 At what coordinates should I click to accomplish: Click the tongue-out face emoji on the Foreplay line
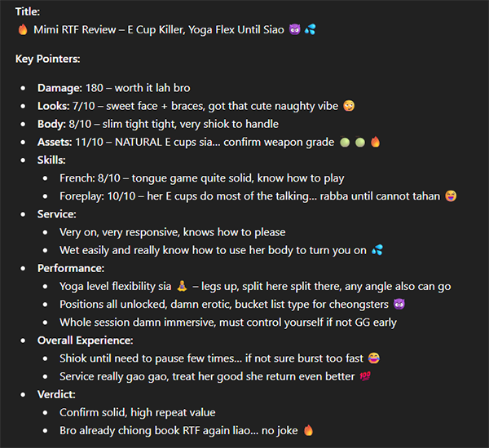tap(451, 196)
